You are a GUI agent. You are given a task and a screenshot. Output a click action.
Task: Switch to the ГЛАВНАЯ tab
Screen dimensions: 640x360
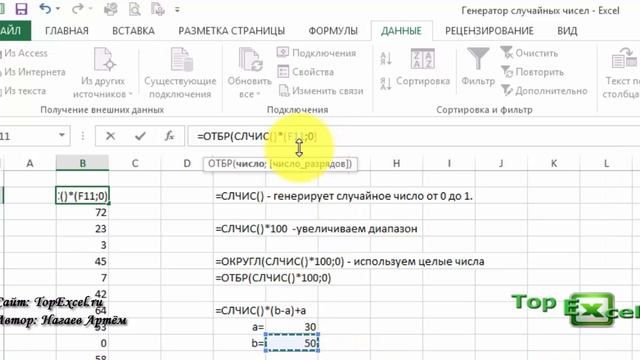67,31
